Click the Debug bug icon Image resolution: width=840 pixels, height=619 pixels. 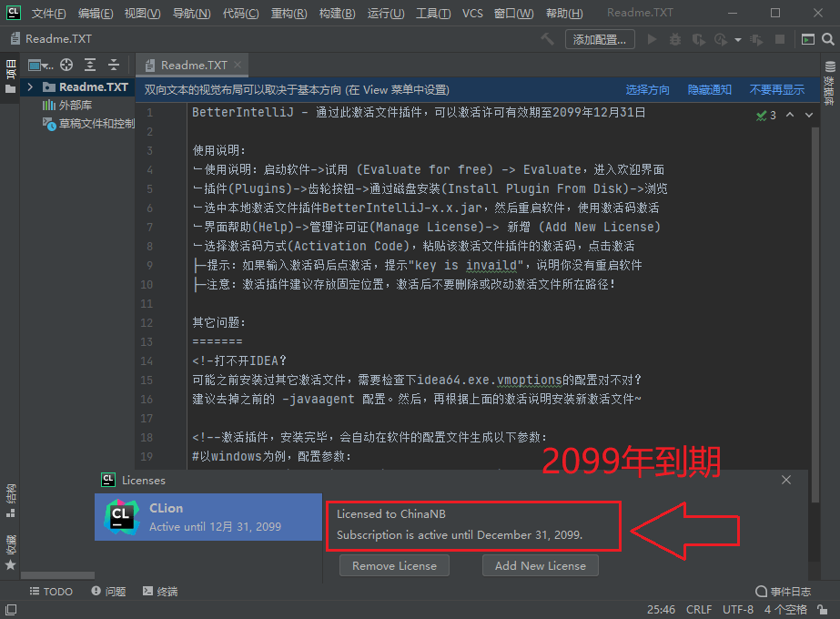pyautogui.click(x=675, y=39)
